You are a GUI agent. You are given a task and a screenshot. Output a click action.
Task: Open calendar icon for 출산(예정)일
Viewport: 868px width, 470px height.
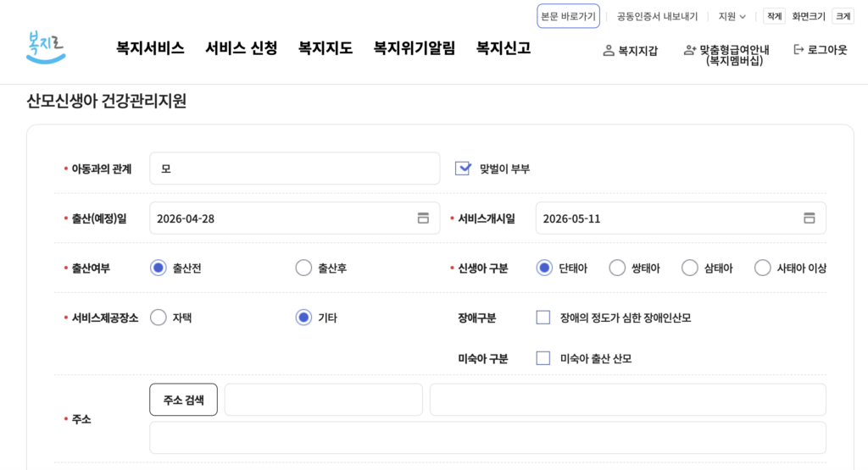point(423,218)
